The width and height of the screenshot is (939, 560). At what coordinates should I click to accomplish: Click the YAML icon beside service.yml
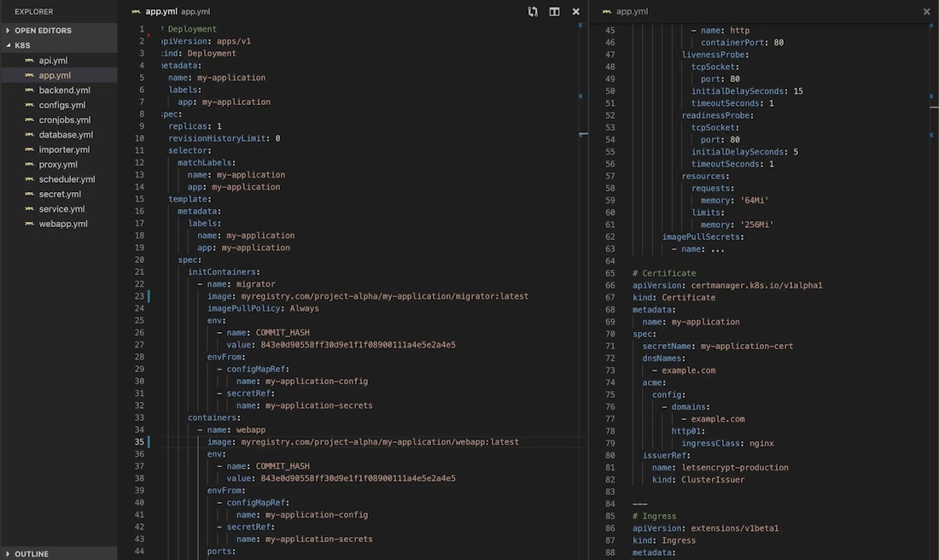[29, 209]
